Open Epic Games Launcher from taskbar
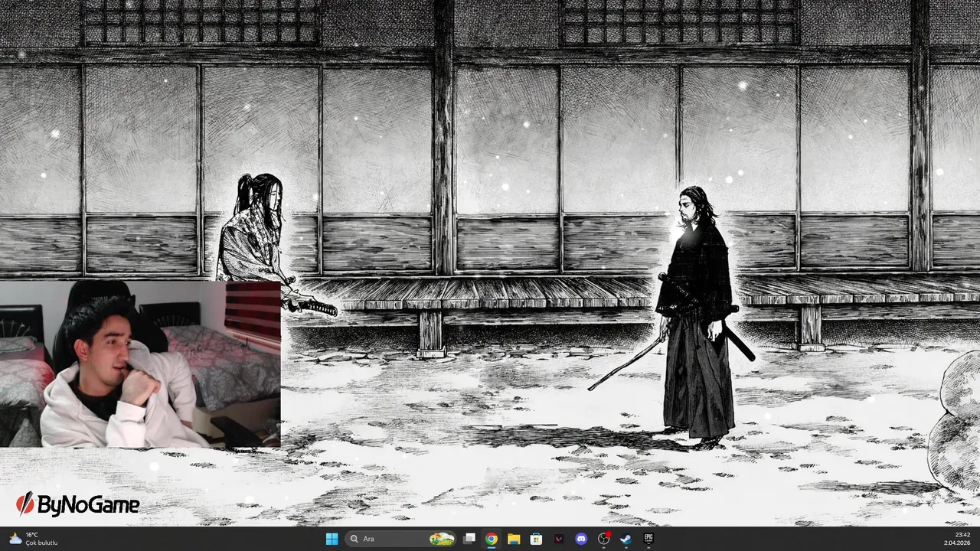This screenshot has width=980, height=551. [648, 539]
